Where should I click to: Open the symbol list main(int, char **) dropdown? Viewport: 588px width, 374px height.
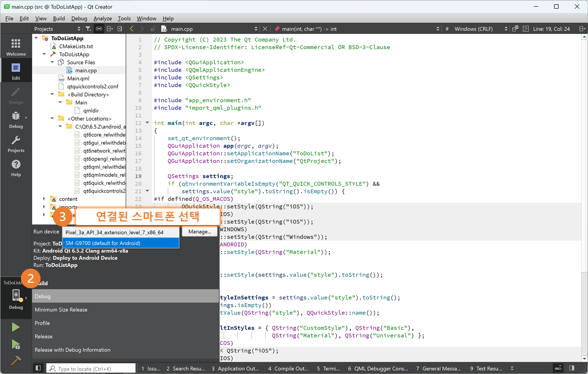click(x=356, y=29)
